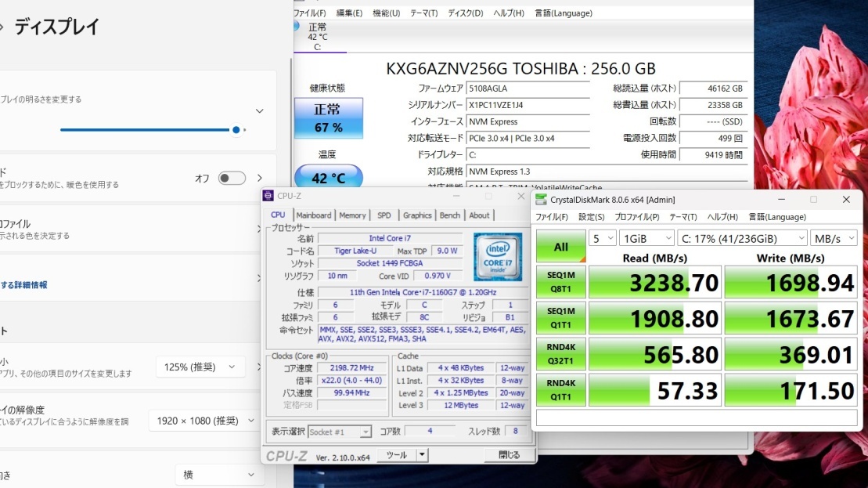
Task: Click the serial number field X1PC11VZE1J4
Action: coord(528,105)
